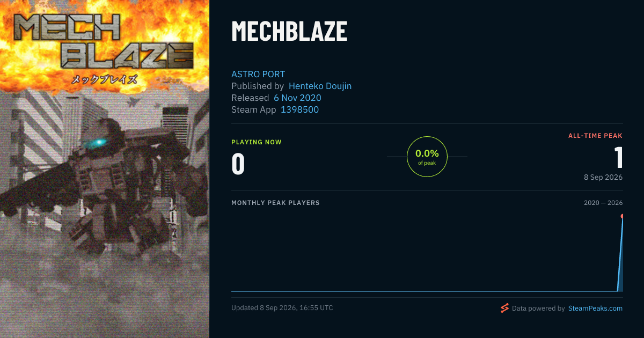
Task: Click the MechBlaze cover art image
Action: [x=105, y=169]
